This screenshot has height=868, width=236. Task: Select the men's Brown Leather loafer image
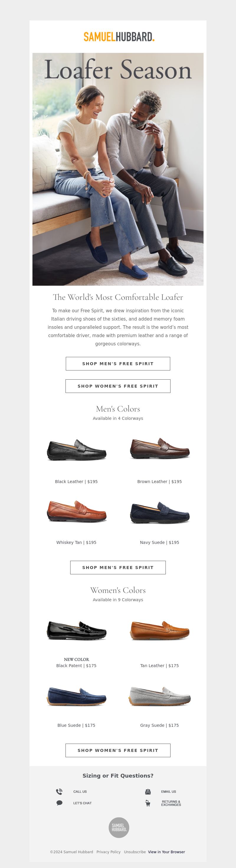coord(160,448)
